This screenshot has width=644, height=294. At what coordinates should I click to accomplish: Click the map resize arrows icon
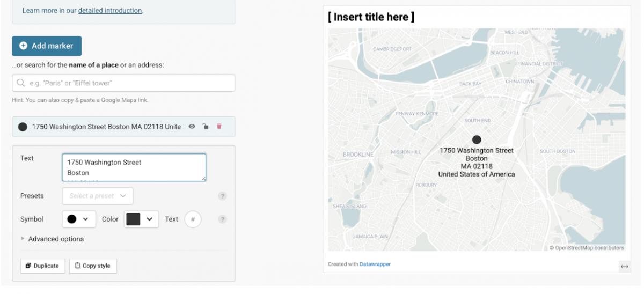pyautogui.click(x=624, y=266)
